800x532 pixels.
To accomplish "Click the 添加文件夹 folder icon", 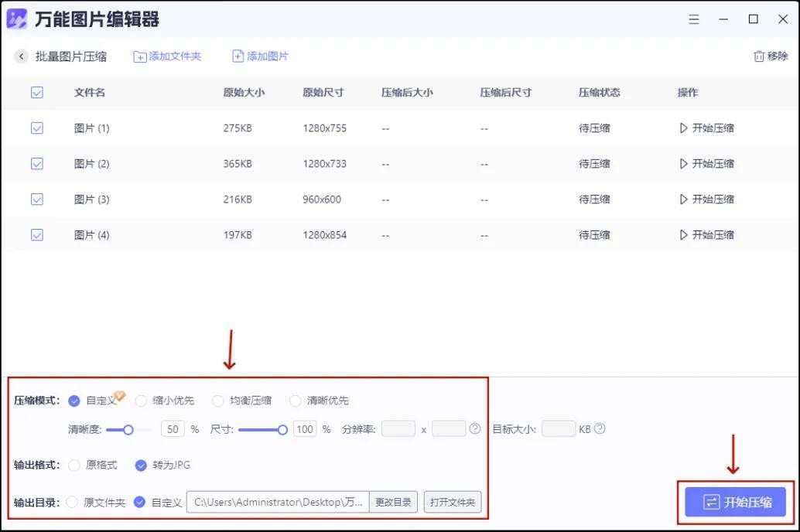I will [140, 56].
